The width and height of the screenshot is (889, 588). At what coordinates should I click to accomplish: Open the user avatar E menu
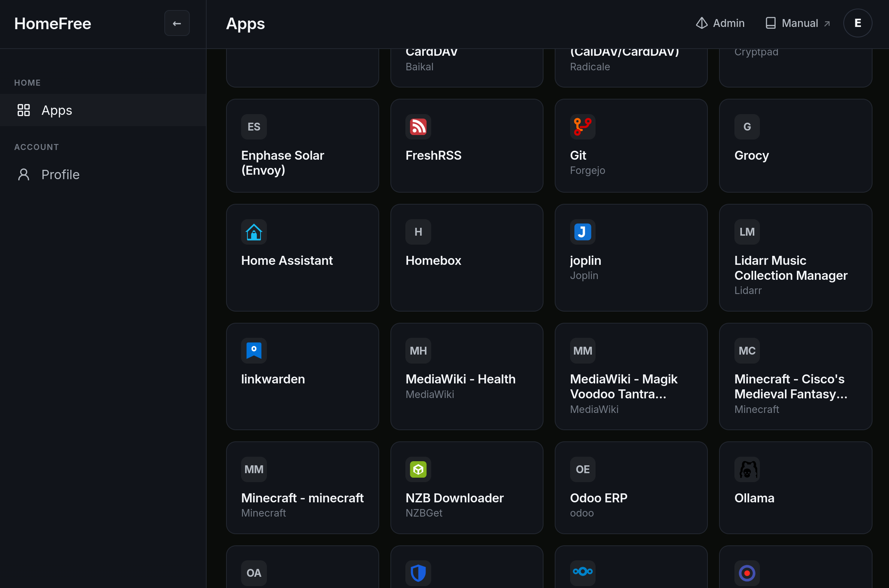click(858, 23)
